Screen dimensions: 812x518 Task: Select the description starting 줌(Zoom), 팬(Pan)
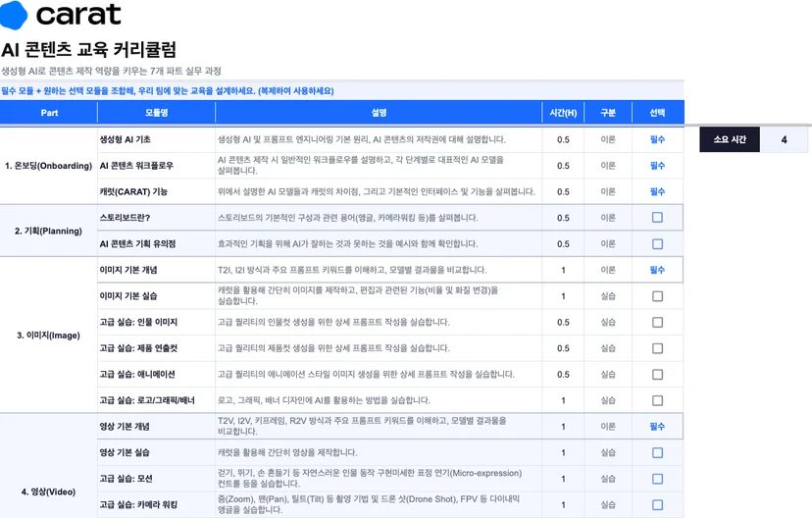pos(379,504)
